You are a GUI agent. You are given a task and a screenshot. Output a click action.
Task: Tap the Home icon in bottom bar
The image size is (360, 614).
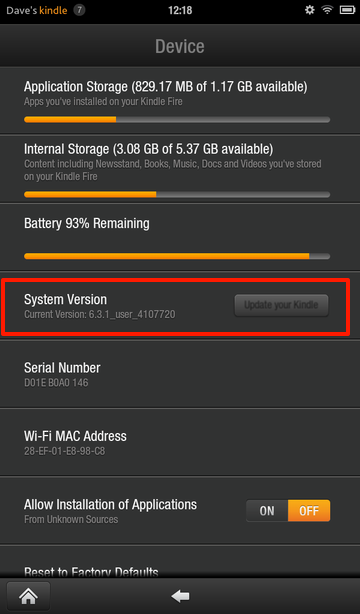(29, 596)
